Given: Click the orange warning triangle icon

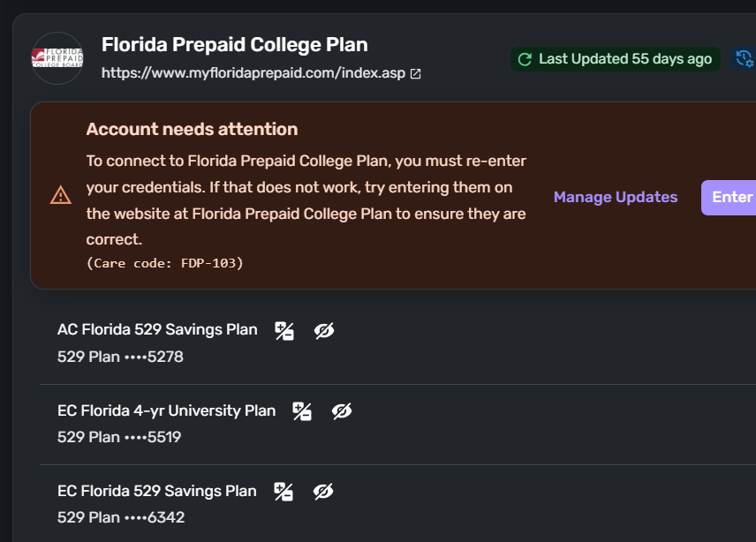Looking at the screenshot, I should [x=61, y=195].
